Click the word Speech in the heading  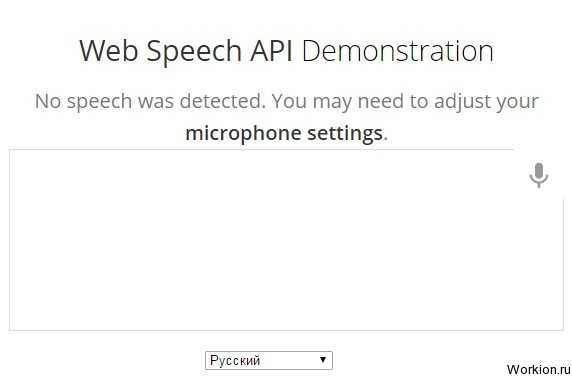[193, 52]
